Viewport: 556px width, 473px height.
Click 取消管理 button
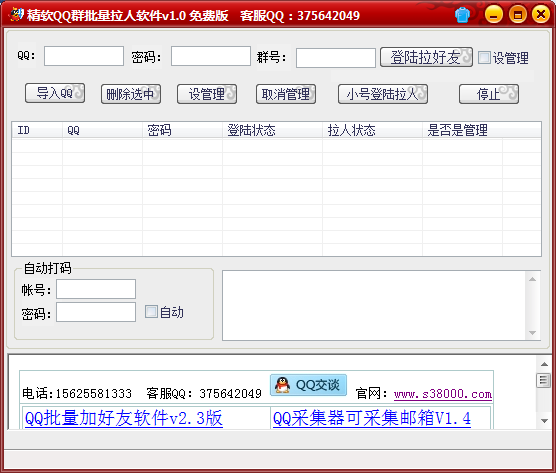click(286, 94)
